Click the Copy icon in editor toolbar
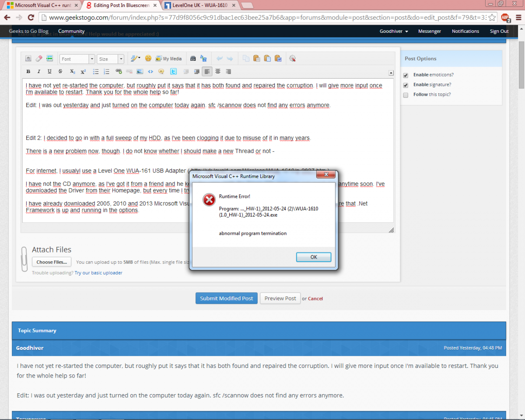The height and width of the screenshot is (420, 525). point(246,59)
